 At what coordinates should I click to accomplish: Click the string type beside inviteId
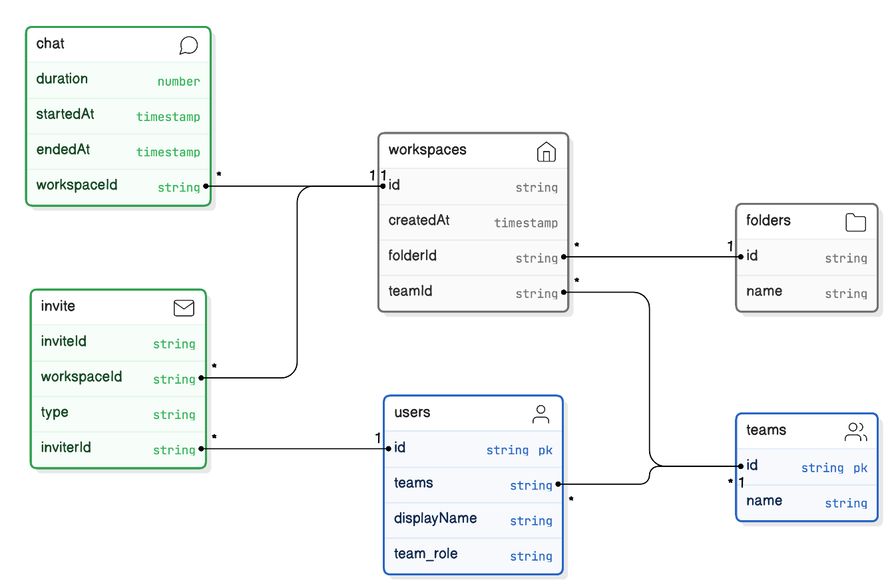[174, 345]
